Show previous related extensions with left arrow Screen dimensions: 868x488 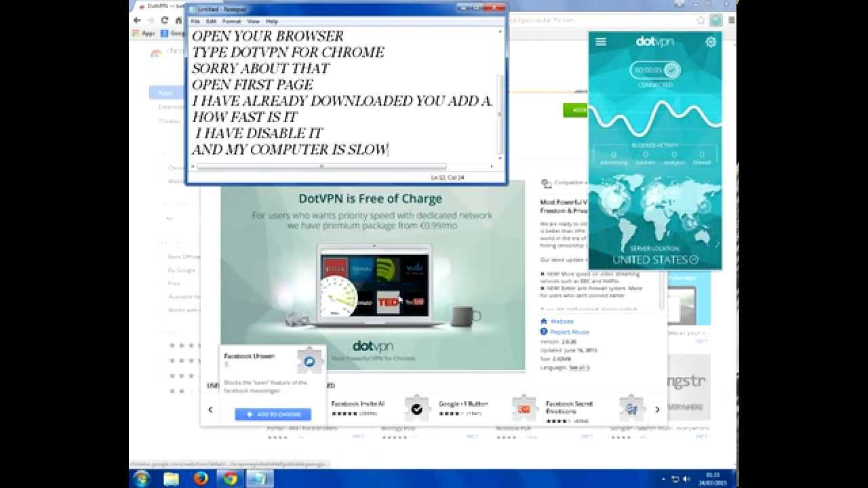210,409
